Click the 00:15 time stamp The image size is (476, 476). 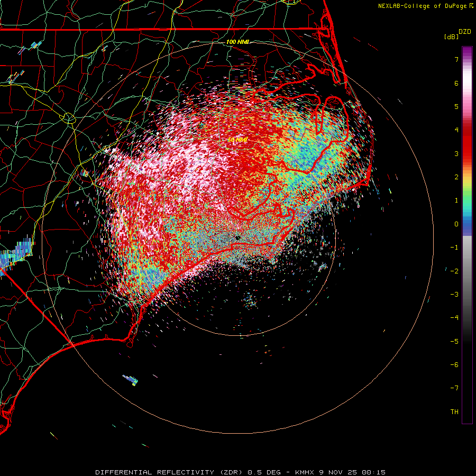[x=374, y=472]
